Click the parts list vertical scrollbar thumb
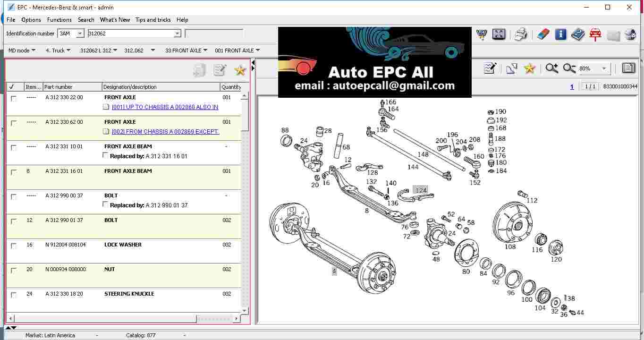 point(245,115)
